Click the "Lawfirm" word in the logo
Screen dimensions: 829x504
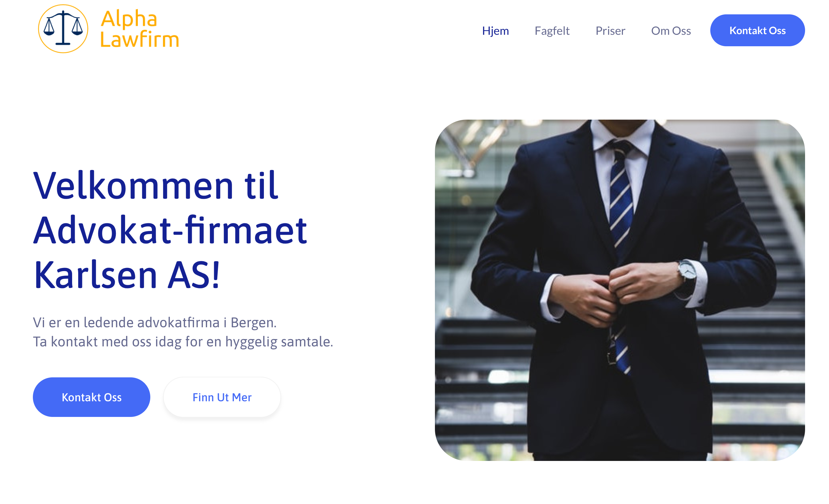coord(140,39)
